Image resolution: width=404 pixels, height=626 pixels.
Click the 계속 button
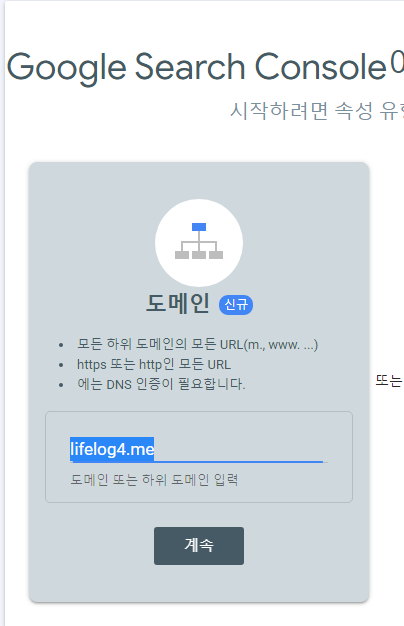[199, 545]
